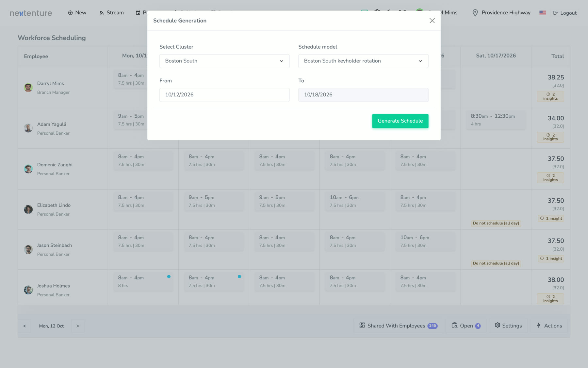
Task: Click Darryl Mims total 38.25
Action: [556, 77]
